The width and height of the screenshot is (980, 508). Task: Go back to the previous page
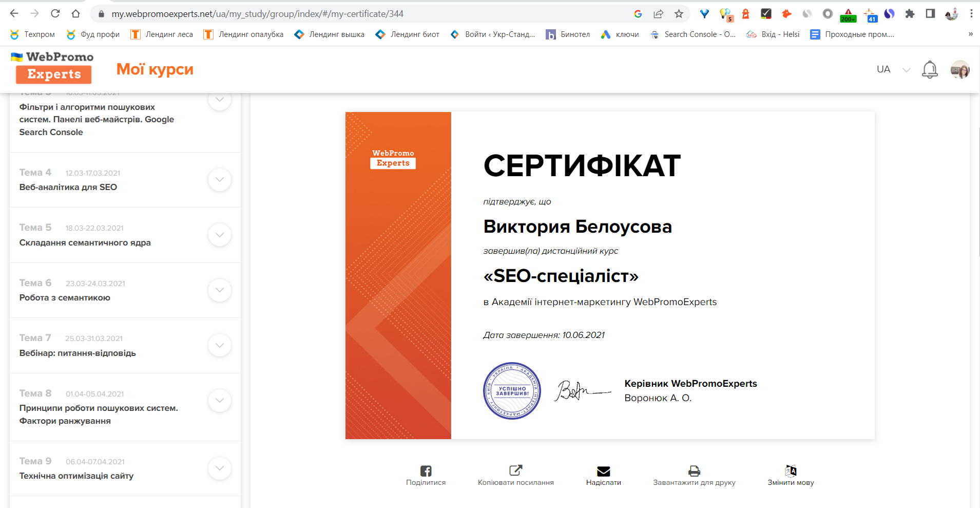click(14, 14)
